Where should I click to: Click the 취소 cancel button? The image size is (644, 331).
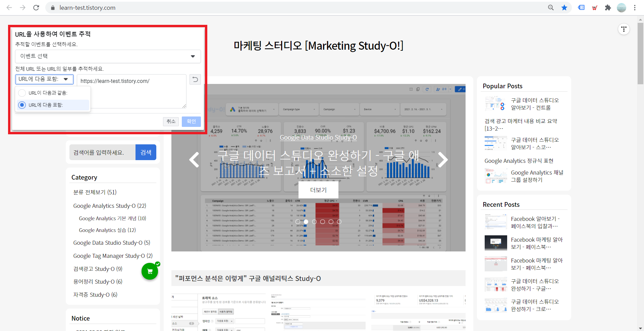pos(171,122)
